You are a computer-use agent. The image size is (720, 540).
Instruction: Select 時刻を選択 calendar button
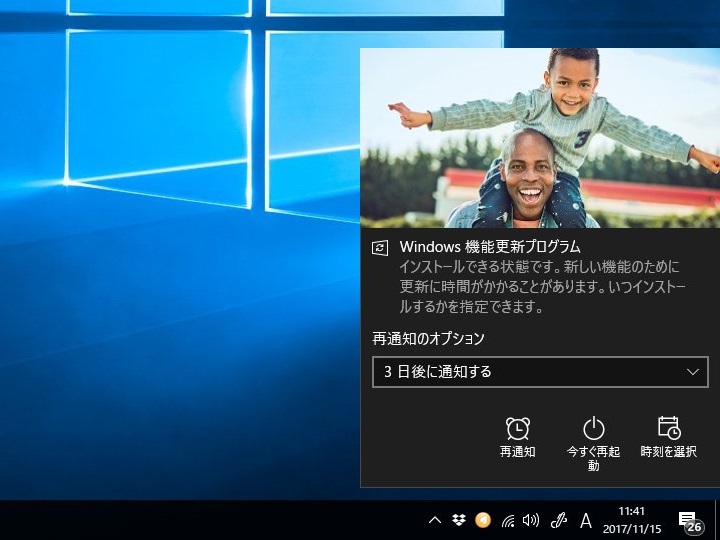click(669, 437)
